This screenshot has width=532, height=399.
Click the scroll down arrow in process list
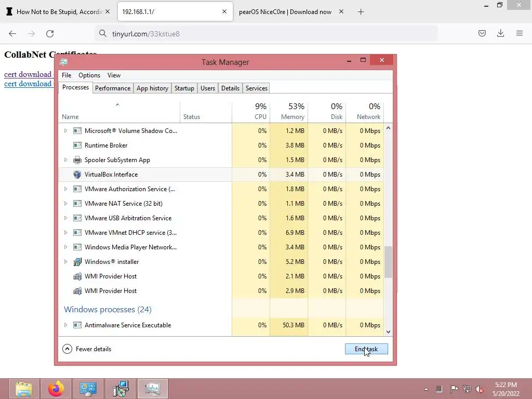pyautogui.click(x=389, y=332)
